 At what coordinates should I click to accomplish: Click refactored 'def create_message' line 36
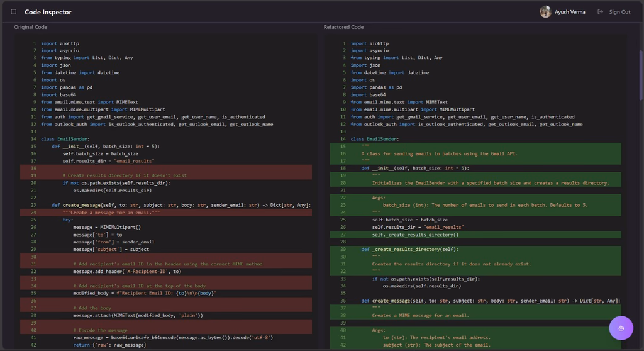click(491, 301)
